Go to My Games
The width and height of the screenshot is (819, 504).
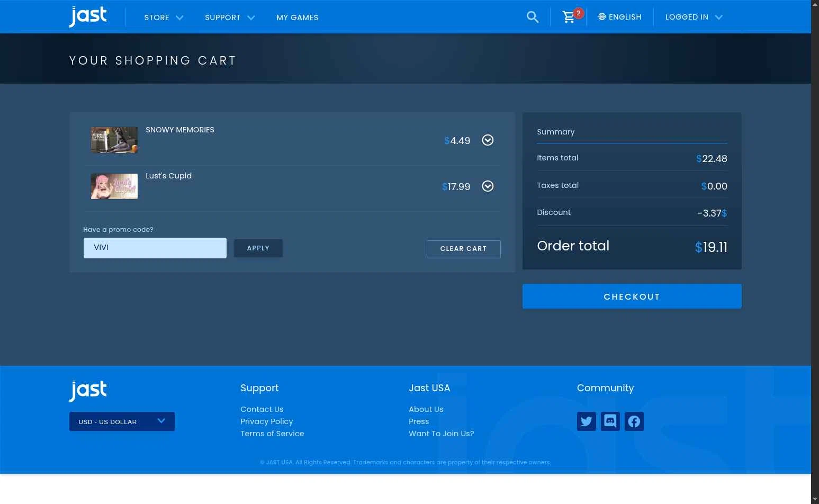(x=297, y=17)
